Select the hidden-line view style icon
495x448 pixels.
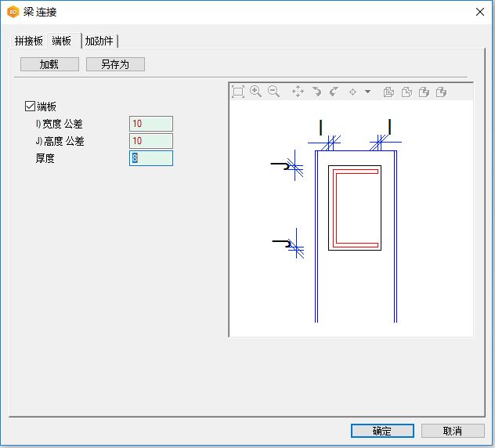(406, 92)
